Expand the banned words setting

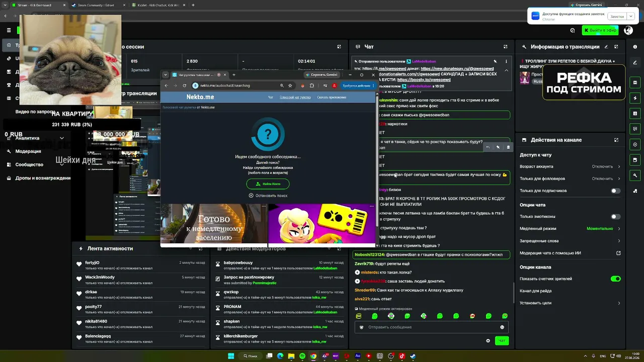(570, 241)
